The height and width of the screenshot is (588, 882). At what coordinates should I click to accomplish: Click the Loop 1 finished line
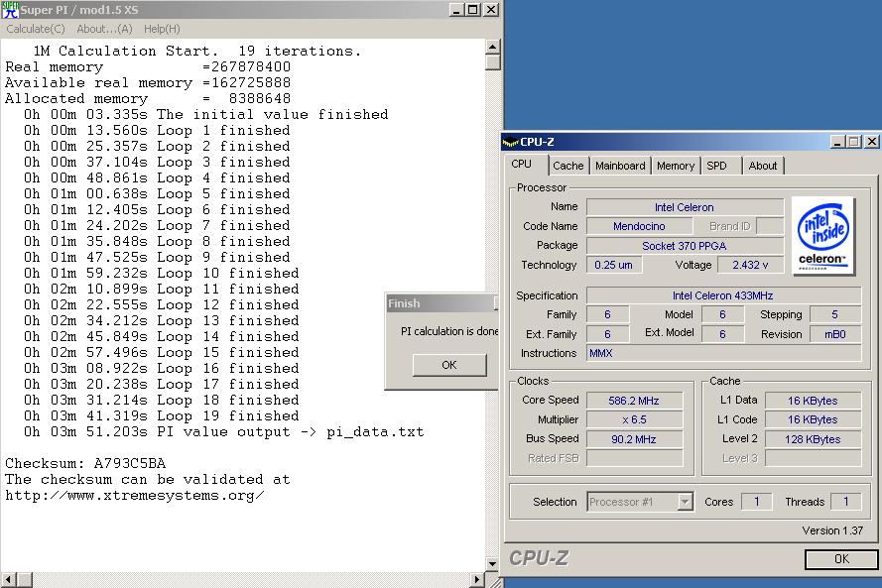click(157, 131)
